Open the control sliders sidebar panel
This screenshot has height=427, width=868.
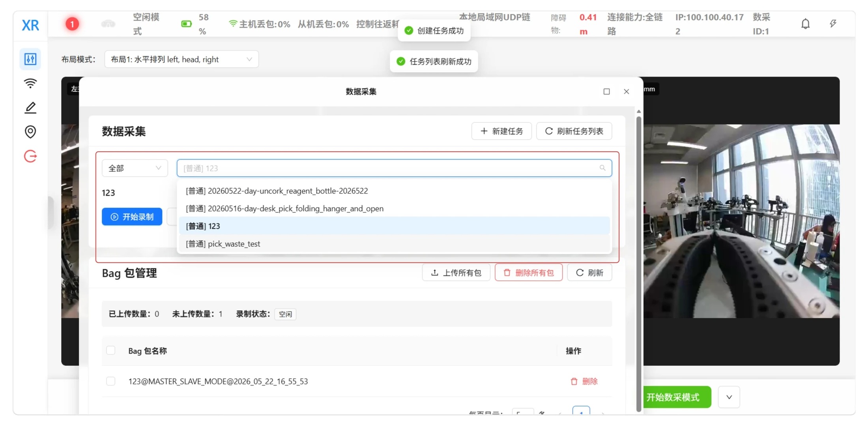coord(30,59)
